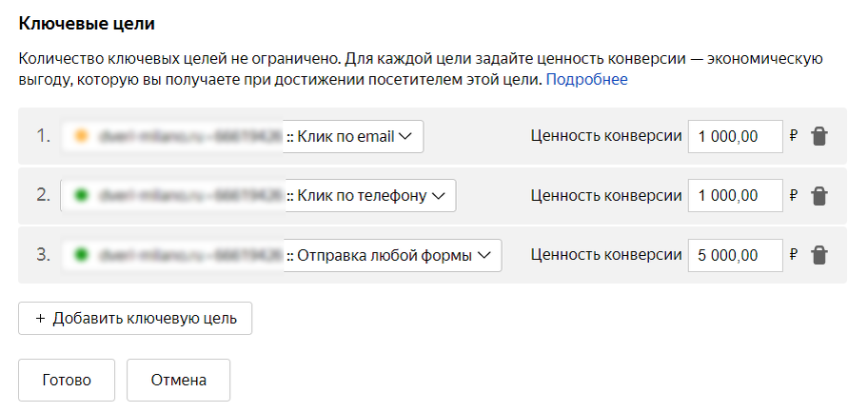Image resolution: width=868 pixels, height=412 pixels.
Task: Confirm with the Готово button
Action: [67, 381]
